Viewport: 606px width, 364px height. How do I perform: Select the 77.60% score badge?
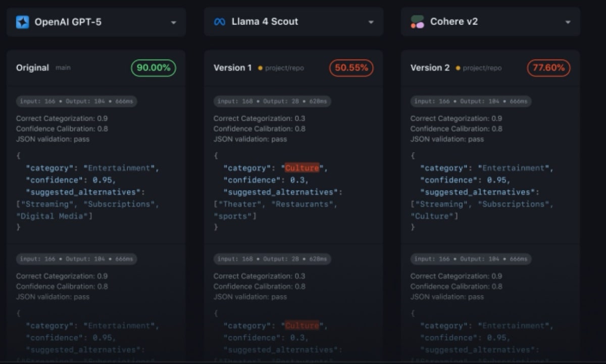(x=548, y=68)
